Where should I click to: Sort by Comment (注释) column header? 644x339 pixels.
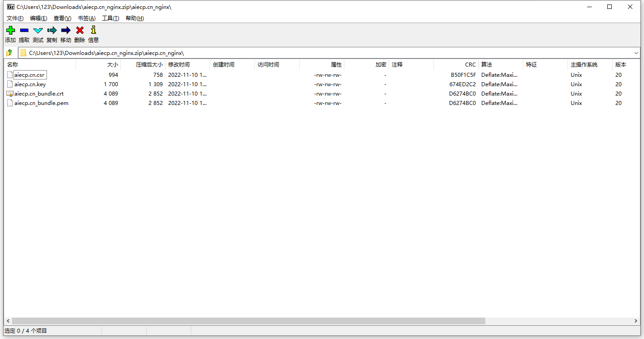click(x=411, y=65)
